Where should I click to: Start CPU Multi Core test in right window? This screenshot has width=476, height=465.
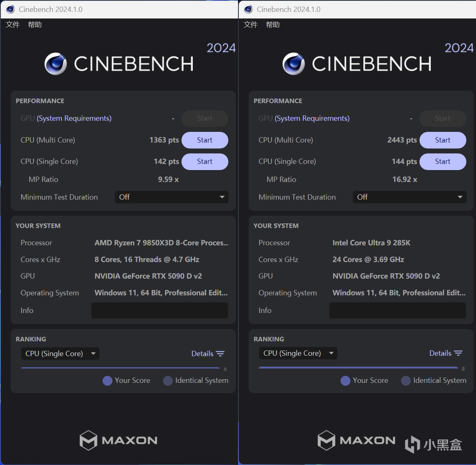(x=443, y=140)
